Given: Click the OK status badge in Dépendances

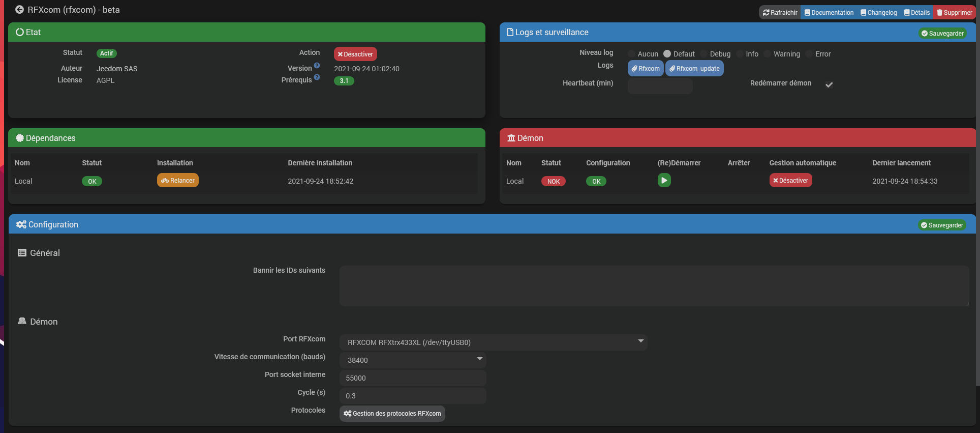Looking at the screenshot, I should 92,182.
